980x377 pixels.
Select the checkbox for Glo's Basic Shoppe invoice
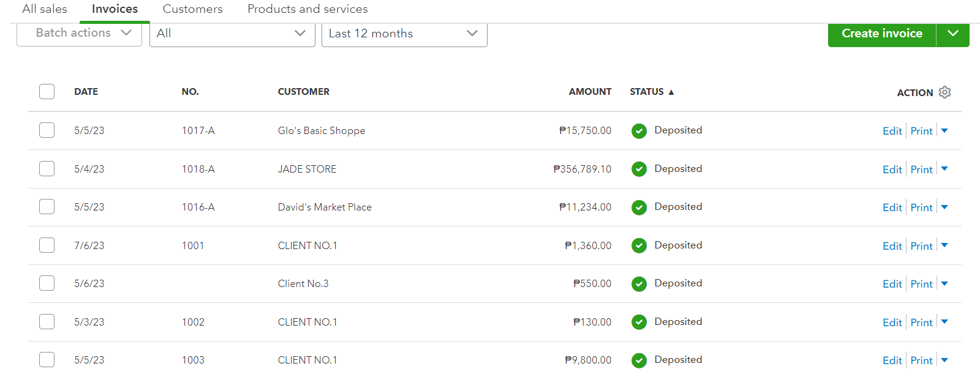47,130
